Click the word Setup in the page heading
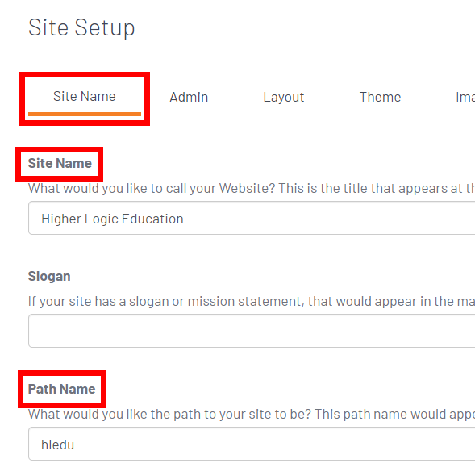The width and height of the screenshot is (475, 476). click(x=105, y=28)
